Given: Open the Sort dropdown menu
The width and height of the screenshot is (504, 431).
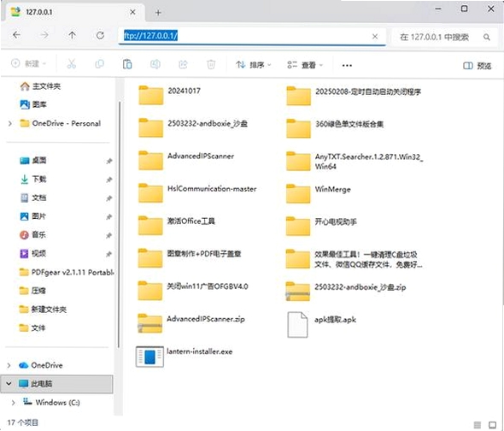Looking at the screenshot, I should (x=254, y=65).
